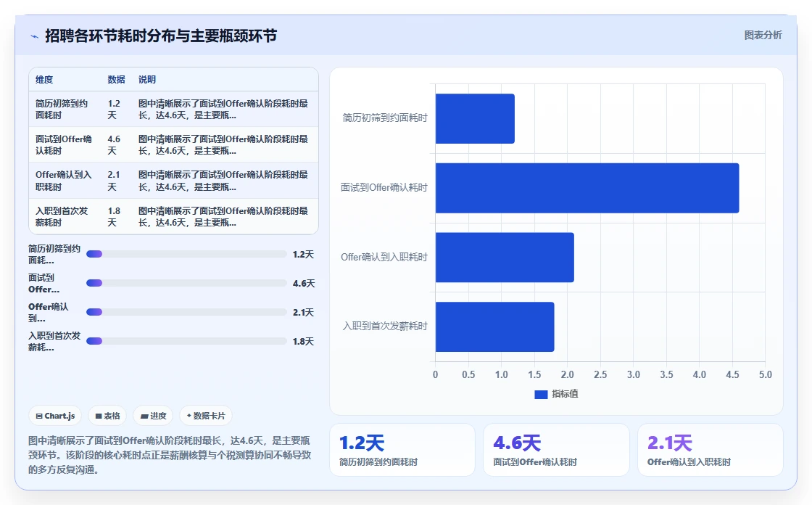Click the 5.0 x-axis tick label

coord(766,375)
